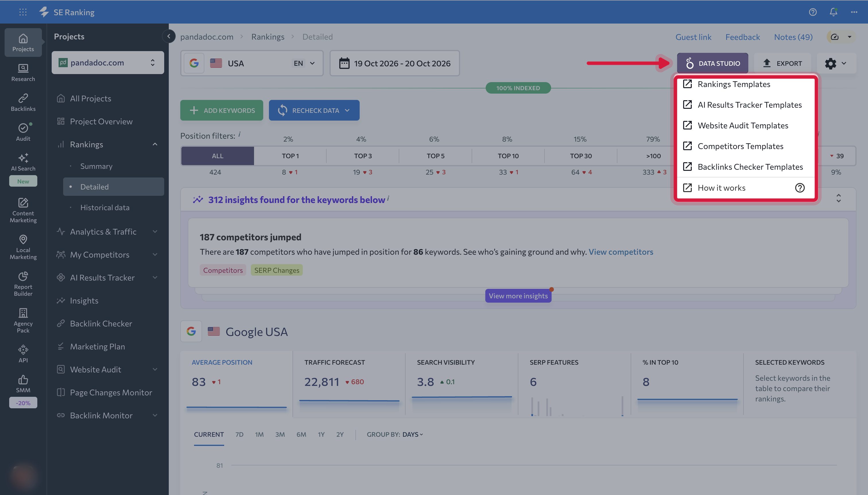This screenshot has width=868, height=495.
Task: Open the help question mark icon in header
Action: (x=813, y=12)
